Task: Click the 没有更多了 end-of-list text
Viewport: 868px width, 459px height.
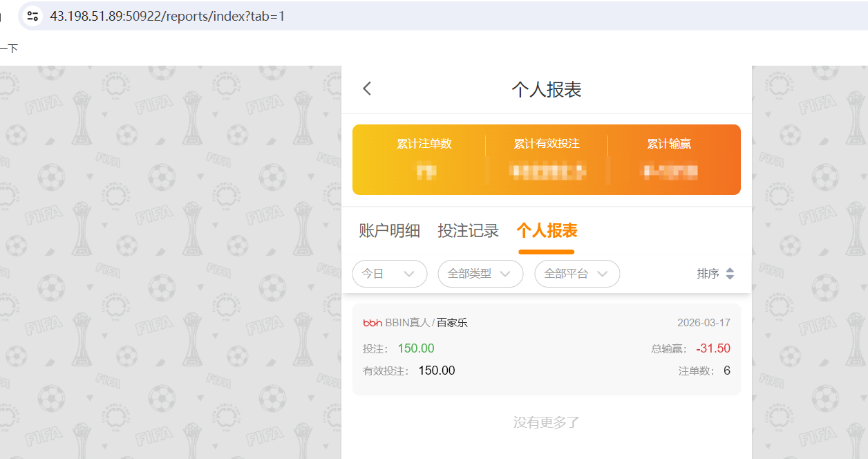Action: 546,422
